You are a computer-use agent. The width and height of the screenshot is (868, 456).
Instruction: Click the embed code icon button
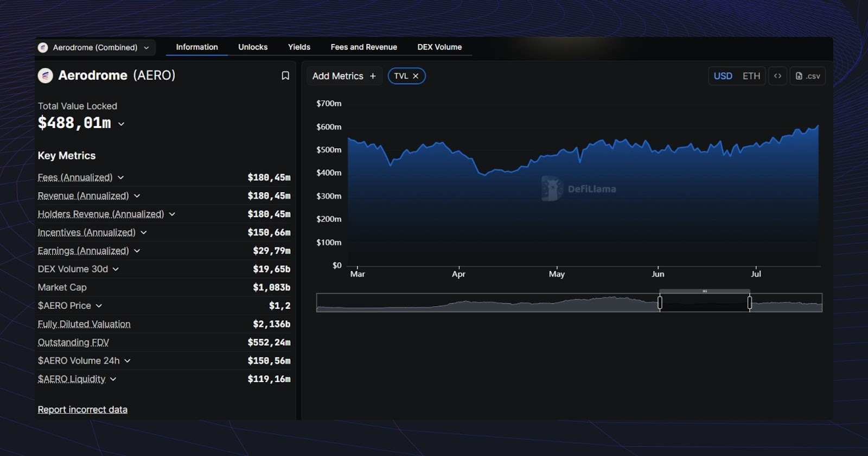click(777, 76)
